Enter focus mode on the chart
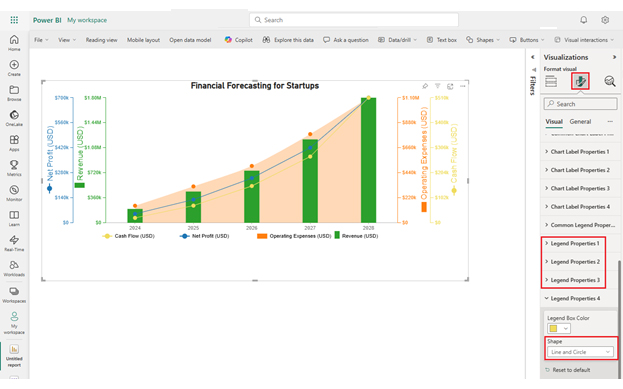 (450, 86)
